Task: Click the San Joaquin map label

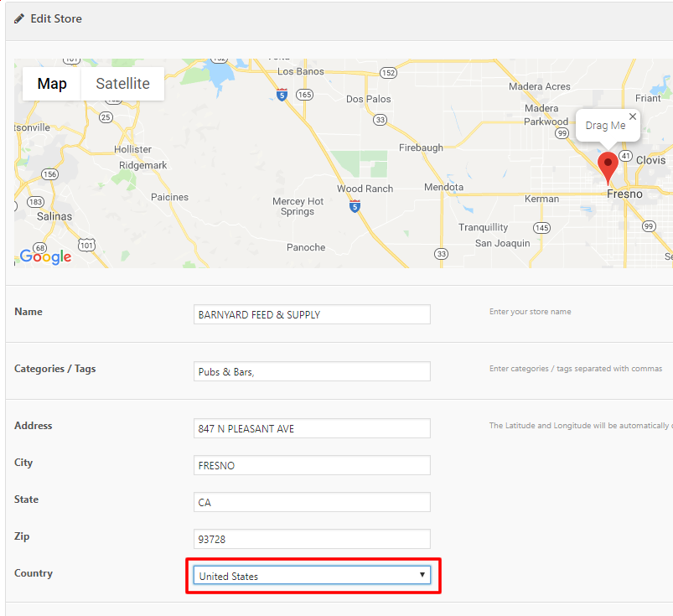Action: pos(503,243)
